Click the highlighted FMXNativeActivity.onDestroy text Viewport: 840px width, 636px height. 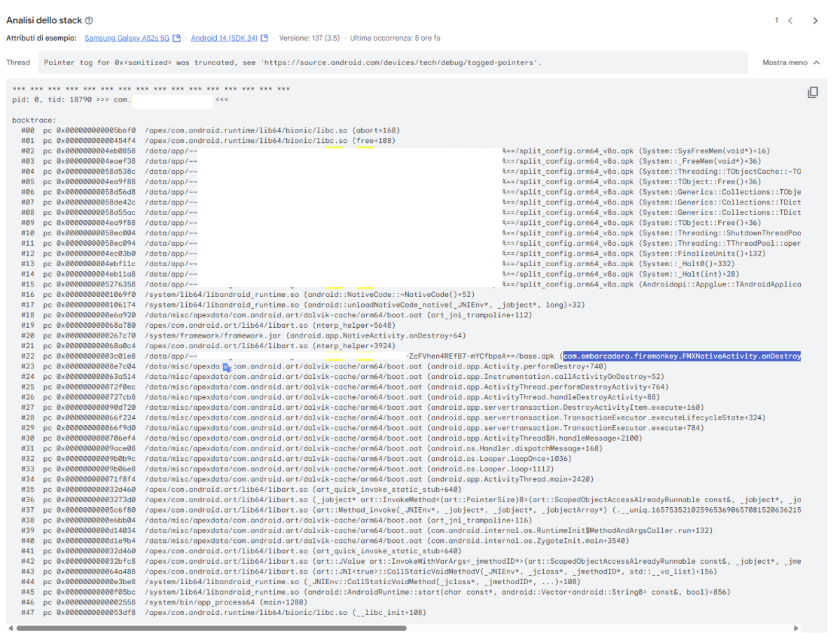(x=681, y=357)
